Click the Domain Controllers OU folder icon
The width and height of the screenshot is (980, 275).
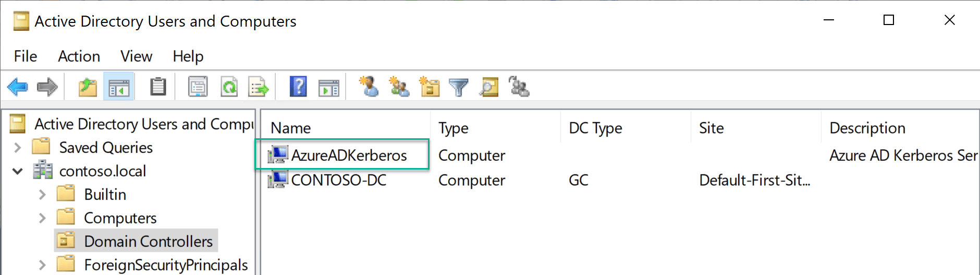click(66, 241)
